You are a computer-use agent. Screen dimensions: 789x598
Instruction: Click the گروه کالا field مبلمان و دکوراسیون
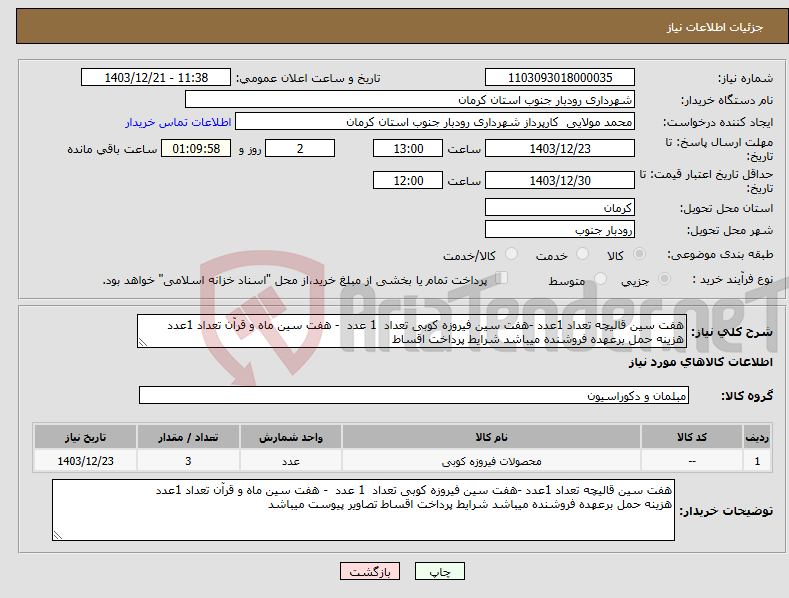(414, 395)
